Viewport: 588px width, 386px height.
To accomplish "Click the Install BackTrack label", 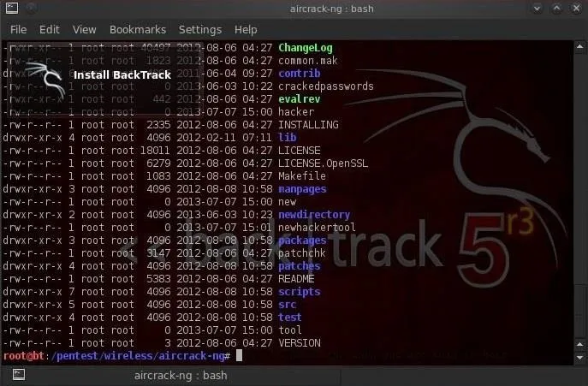I will pyautogui.click(x=122, y=75).
